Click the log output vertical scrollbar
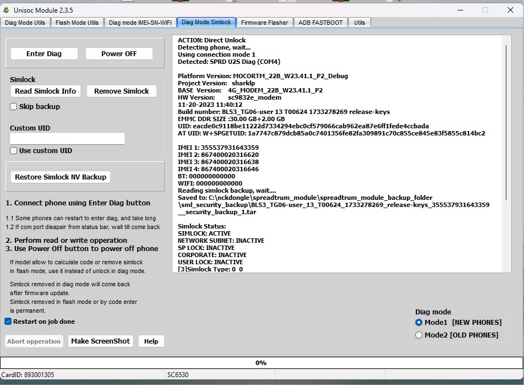532x392 pixels. (506, 121)
